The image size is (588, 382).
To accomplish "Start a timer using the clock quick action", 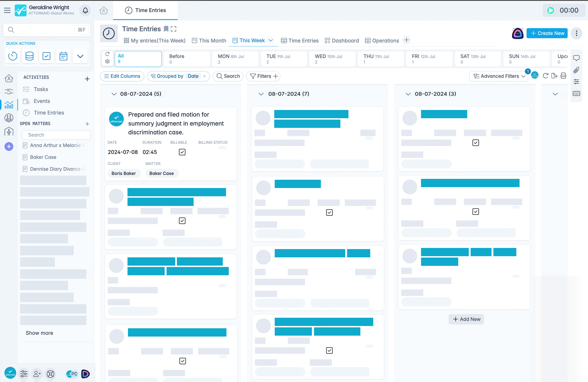I will click(x=12, y=56).
